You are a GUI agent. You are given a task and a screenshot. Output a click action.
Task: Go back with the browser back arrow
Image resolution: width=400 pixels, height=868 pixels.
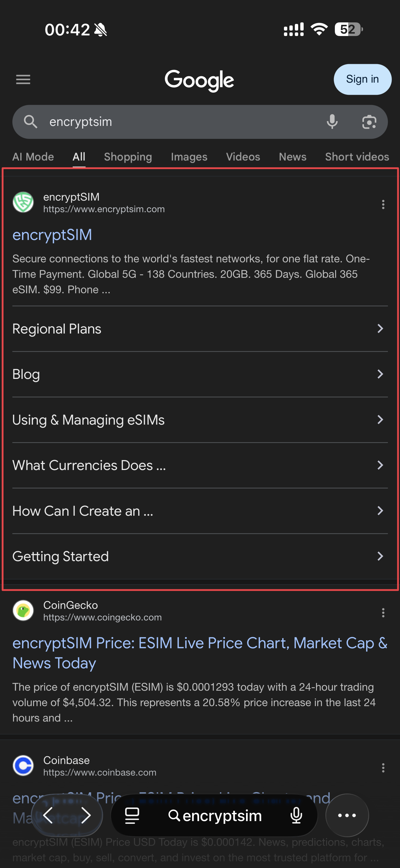(x=48, y=815)
